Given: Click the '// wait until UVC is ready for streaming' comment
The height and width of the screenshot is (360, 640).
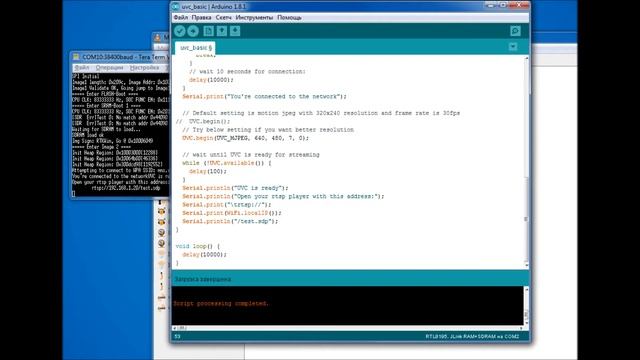Looking at the screenshot, I should [x=251, y=155].
